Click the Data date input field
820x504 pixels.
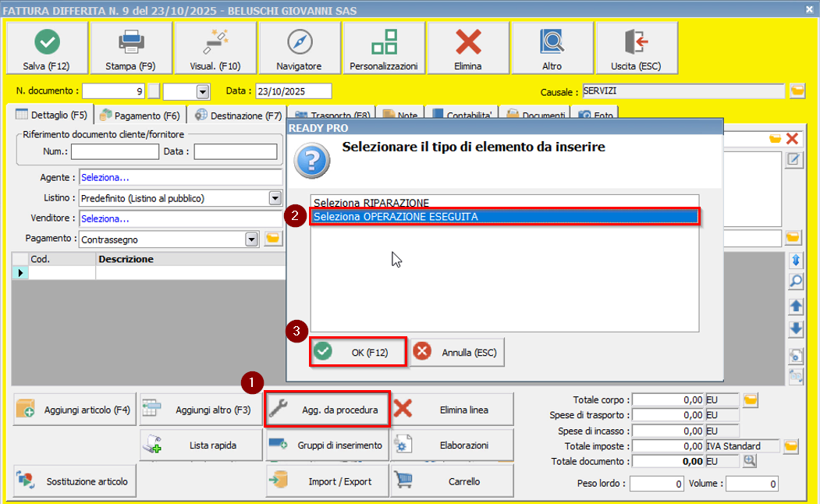(x=293, y=91)
